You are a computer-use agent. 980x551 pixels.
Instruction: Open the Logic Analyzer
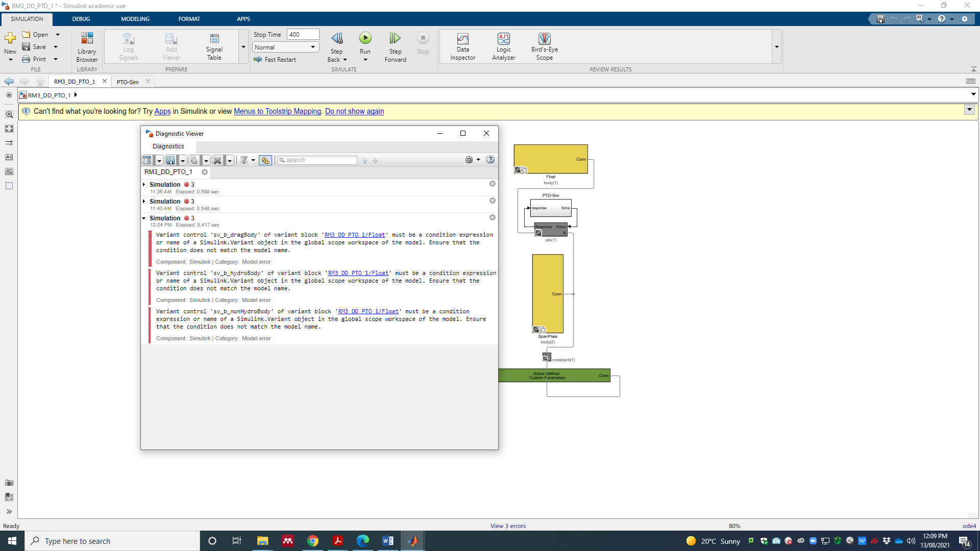point(503,46)
